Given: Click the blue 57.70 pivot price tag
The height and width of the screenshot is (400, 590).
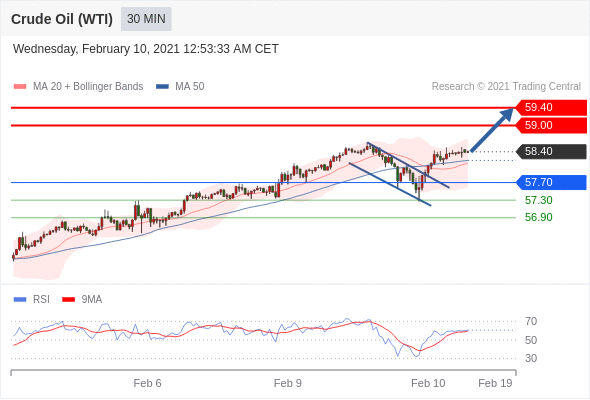Looking at the screenshot, I should click(x=551, y=183).
